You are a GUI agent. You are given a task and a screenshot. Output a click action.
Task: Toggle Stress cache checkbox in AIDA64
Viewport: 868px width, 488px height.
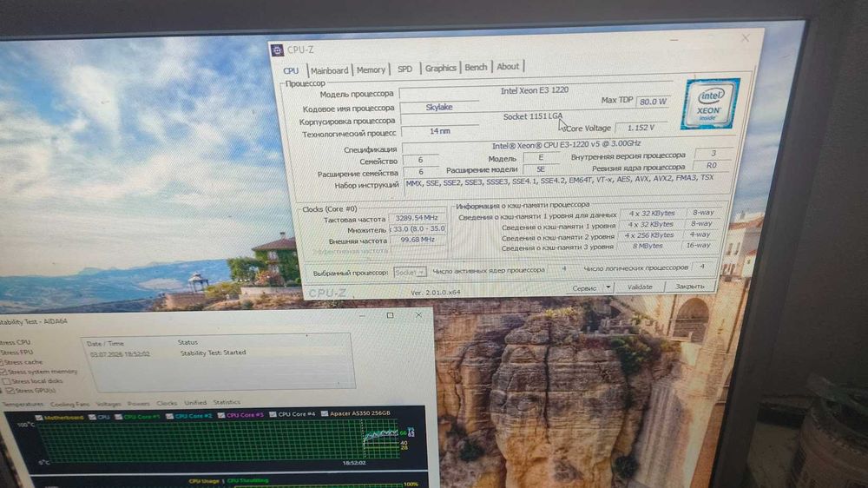pos(2,362)
